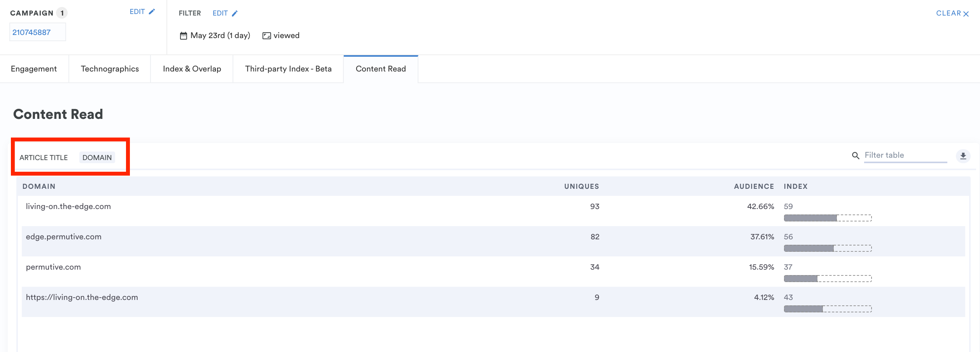Screen dimensions: 980x352
Task: Sort by the AUDIENCE column header
Action: click(754, 186)
